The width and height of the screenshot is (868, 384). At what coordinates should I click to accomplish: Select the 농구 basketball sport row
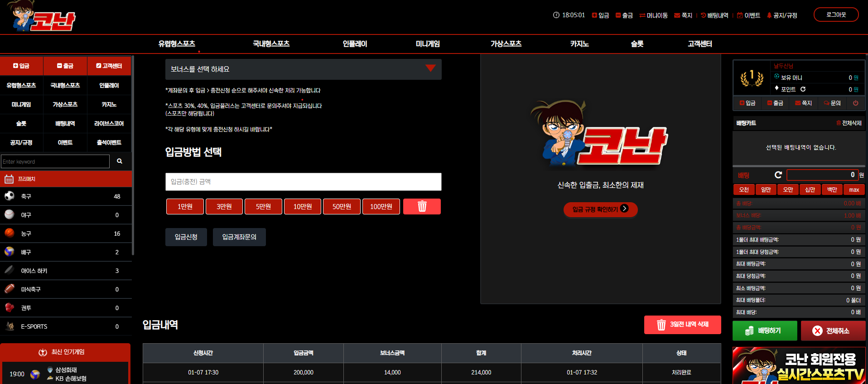[66, 233]
